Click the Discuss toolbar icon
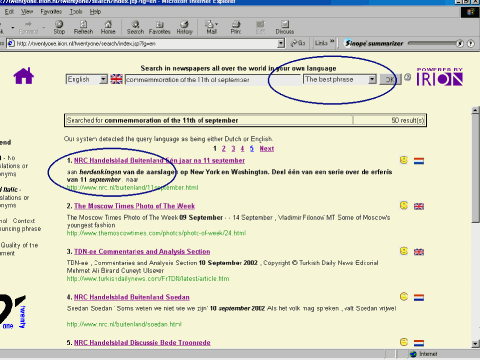The width and height of the screenshot is (480, 360). 285,27
